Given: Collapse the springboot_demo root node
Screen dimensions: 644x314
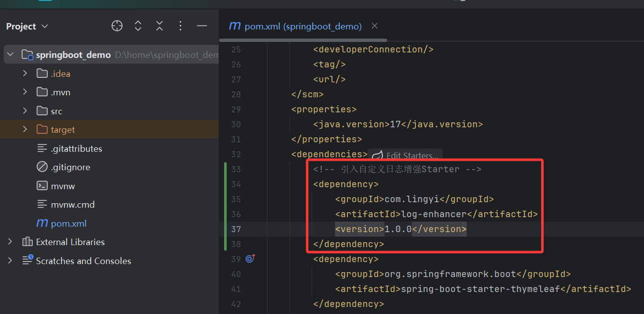Looking at the screenshot, I should click(10, 54).
